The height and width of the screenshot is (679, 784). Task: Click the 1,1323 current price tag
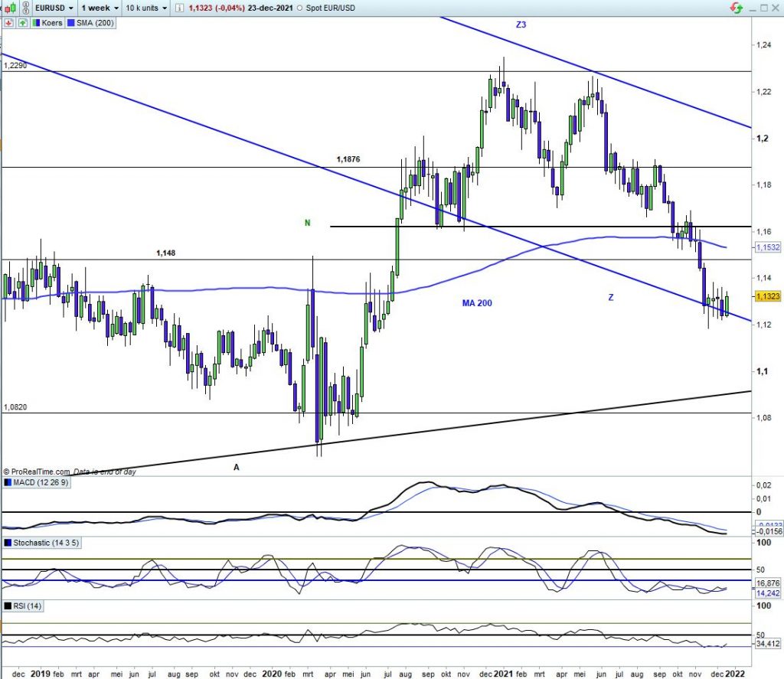pyautogui.click(x=768, y=296)
